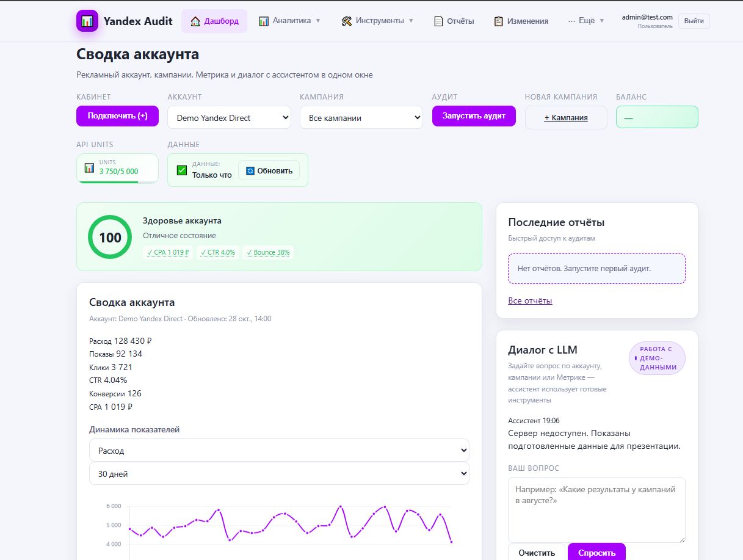Screen dimensions: 743x560
Task: Follow the Все отчёты link
Action: click(x=530, y=300)
